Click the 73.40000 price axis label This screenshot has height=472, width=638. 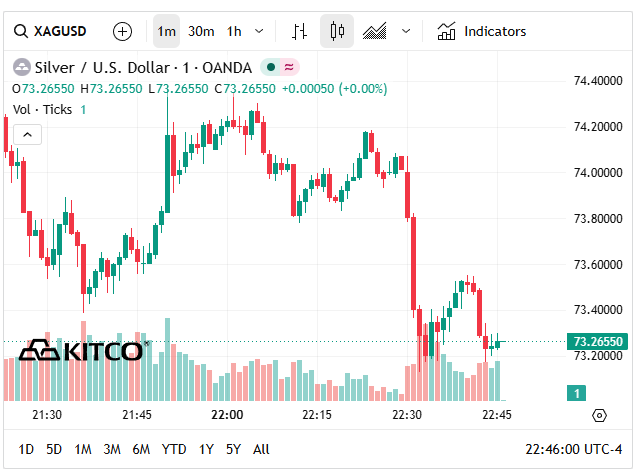click(x=598, y=310)
